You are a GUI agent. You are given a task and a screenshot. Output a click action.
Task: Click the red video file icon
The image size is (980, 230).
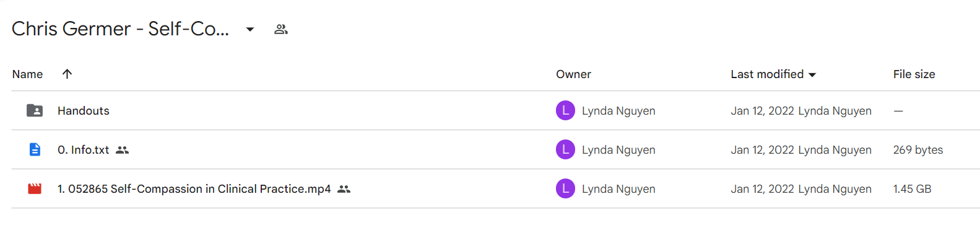pos(35,188)
